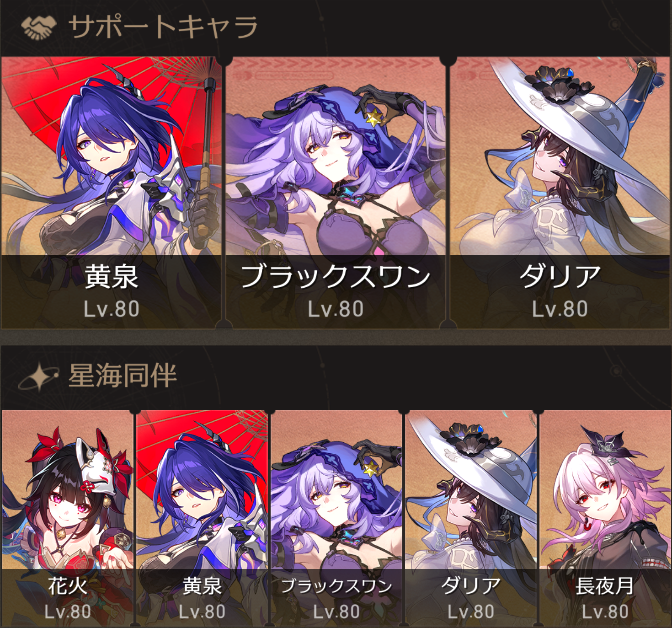Open the small ブラックスワン card under 星海同伴
The height and width of the screenshot is (628, 672).
click(336, 518)
